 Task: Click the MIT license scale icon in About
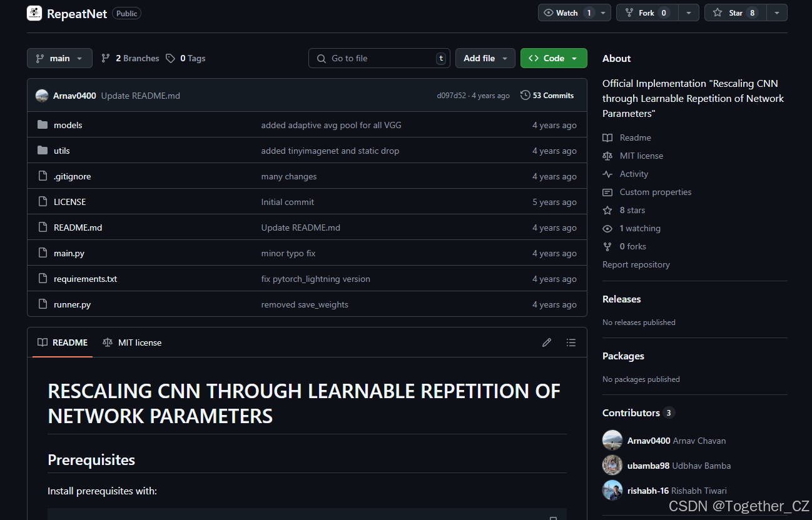(607, 156)
